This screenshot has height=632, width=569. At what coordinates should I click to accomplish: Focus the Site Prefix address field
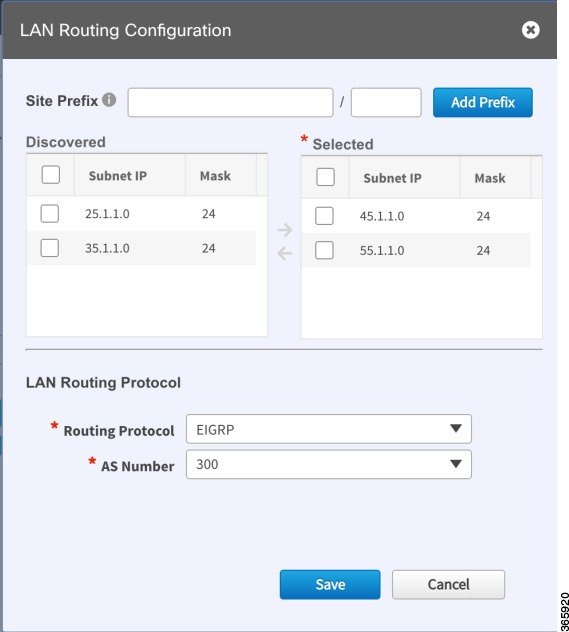[x=231, y=102]
